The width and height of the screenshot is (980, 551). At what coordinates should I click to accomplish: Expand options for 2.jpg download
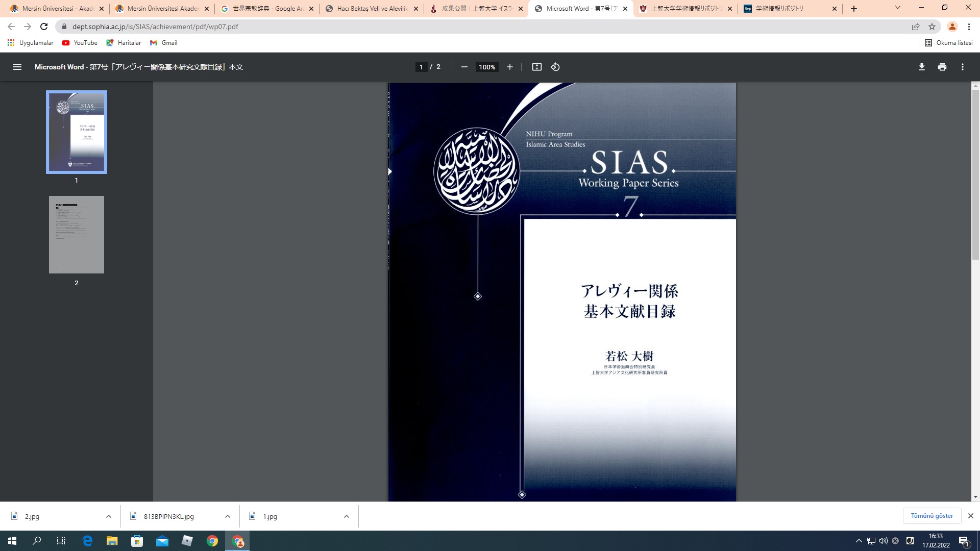click(108, 516)
